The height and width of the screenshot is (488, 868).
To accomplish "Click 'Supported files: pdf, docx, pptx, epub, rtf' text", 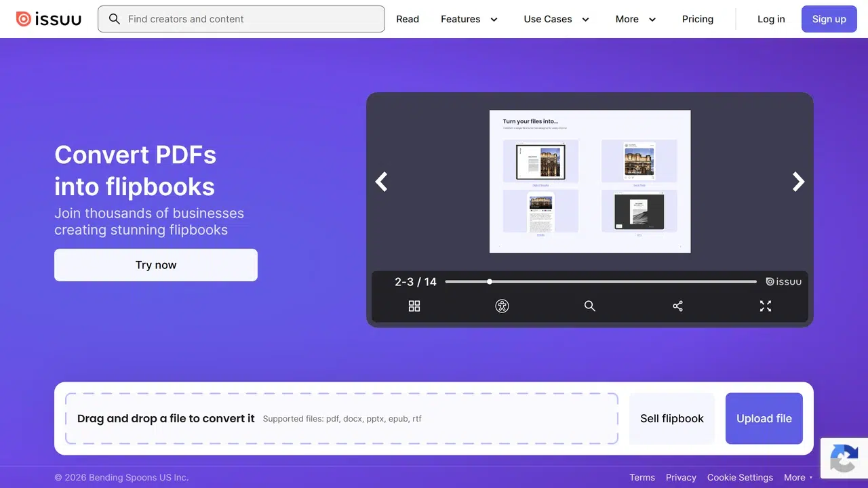I will click(x=342, y=419).
